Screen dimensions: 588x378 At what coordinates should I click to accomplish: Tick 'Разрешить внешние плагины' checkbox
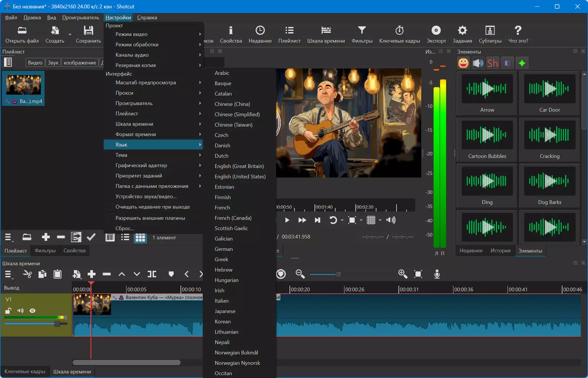(x=110, y=218)
